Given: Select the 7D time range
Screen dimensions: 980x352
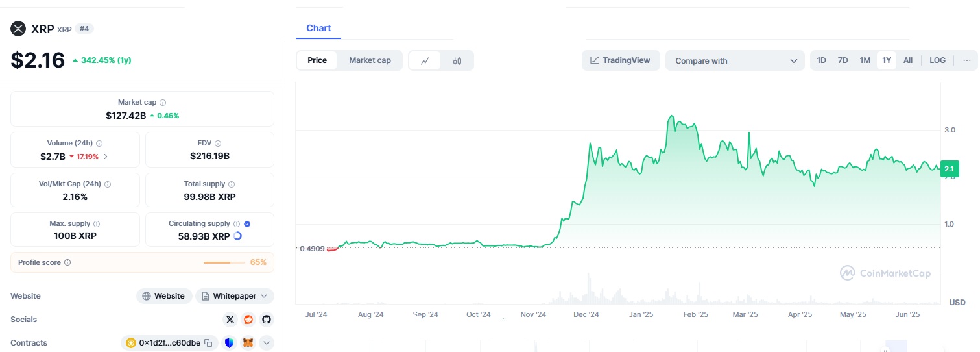Looking at the screenshot, I should click(x=843, y=60).
